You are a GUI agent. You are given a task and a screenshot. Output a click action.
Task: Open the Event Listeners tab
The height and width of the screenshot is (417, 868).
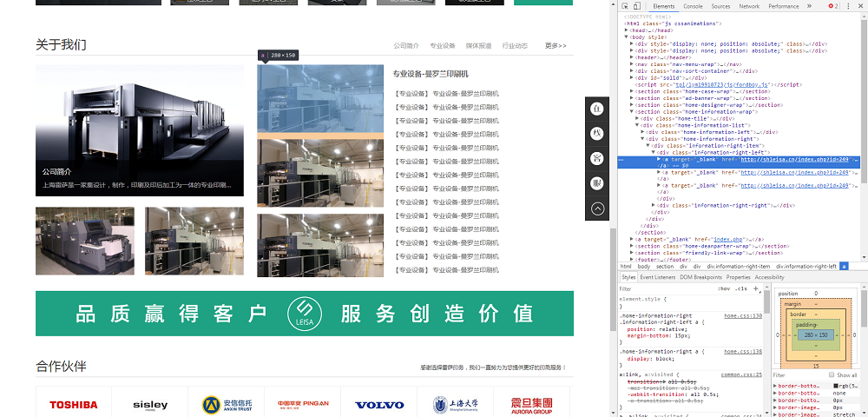(x=658, y=277)
